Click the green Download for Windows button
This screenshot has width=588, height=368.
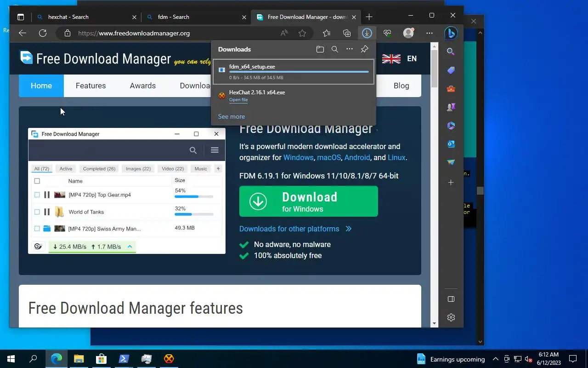pyautogui.click(x=309, y=201)
